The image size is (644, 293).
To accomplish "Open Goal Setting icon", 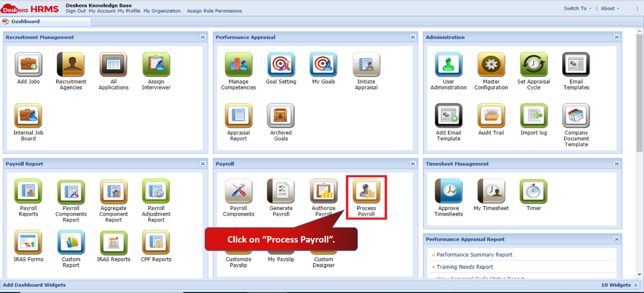I will click(x=281, y=64).
